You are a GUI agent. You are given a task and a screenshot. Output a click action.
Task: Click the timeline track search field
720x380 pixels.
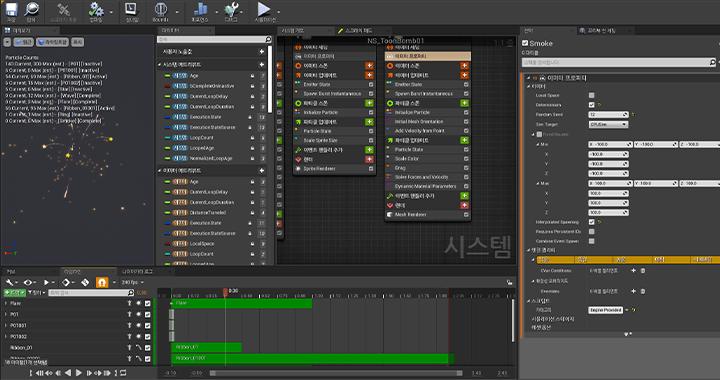[90, 292]
